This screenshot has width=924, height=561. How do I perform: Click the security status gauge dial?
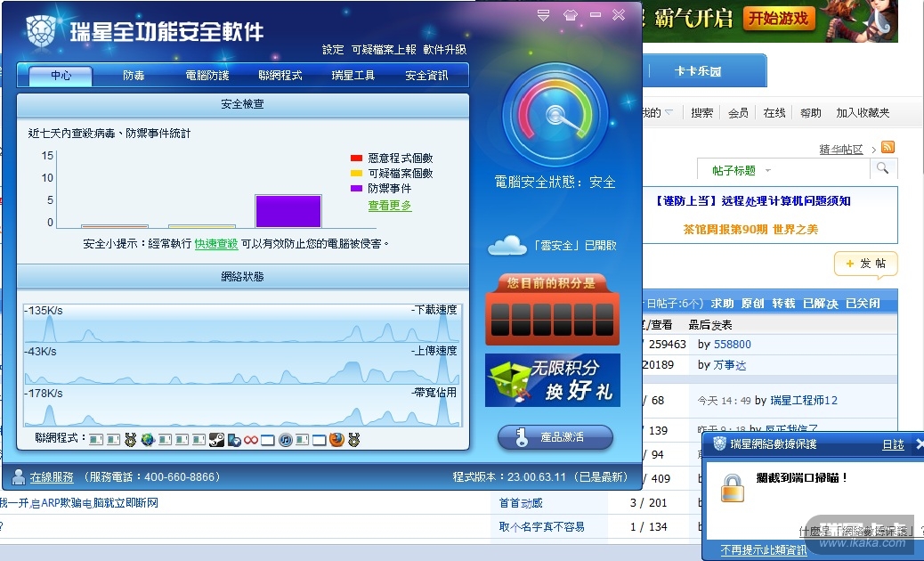555,115
